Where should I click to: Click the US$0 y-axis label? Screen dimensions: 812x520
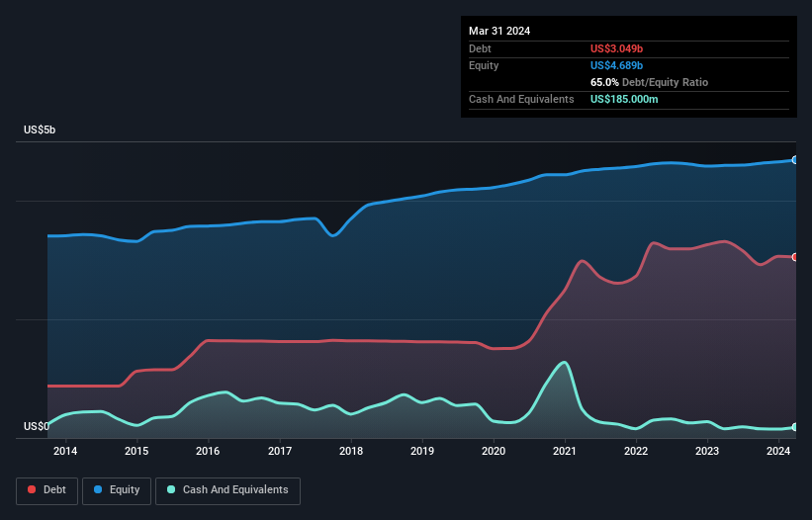[36, 427]
